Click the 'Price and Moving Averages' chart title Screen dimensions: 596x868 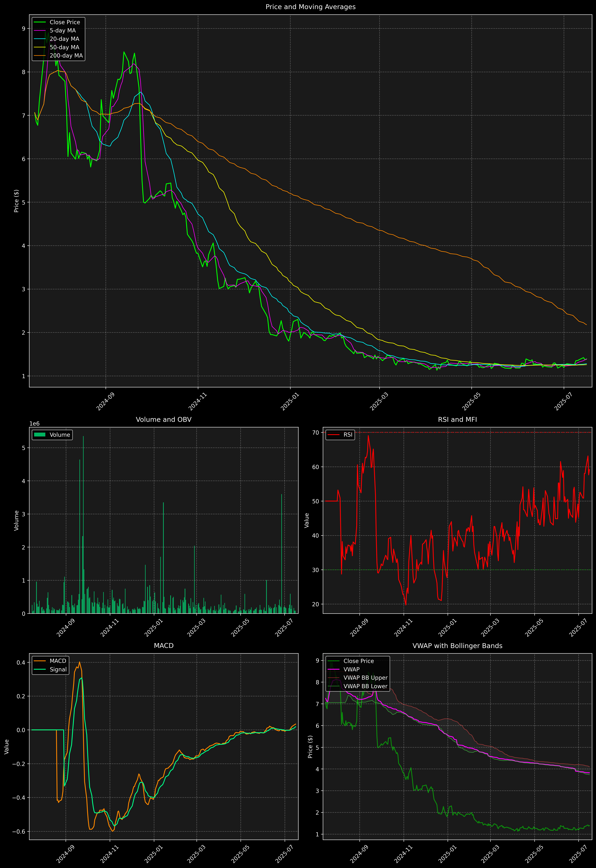[310, 7]
